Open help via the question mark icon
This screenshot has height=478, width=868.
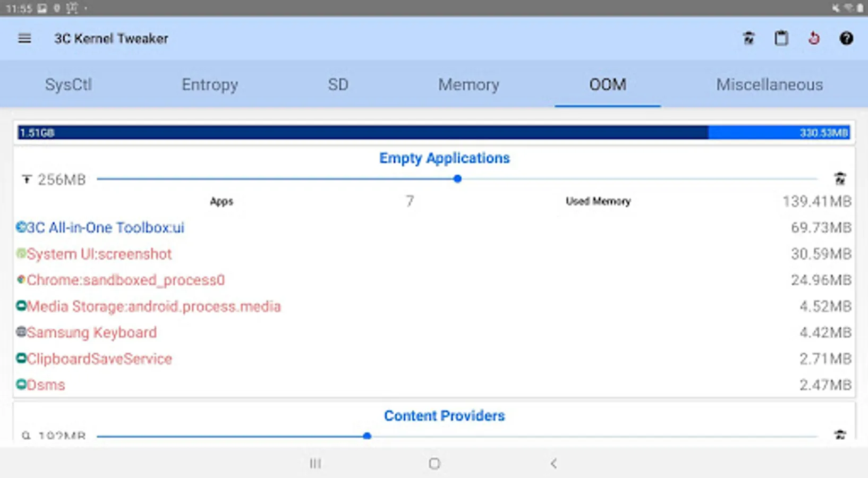point(846,38)
